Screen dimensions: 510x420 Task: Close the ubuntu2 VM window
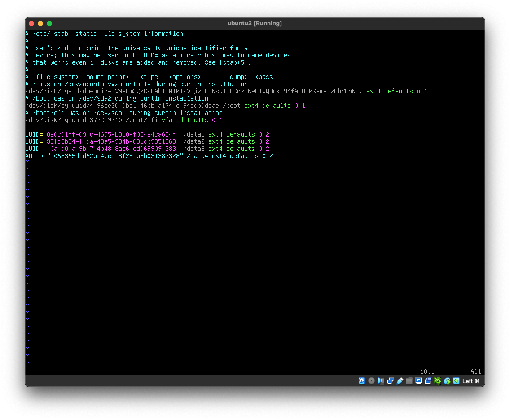click(31, 23)
